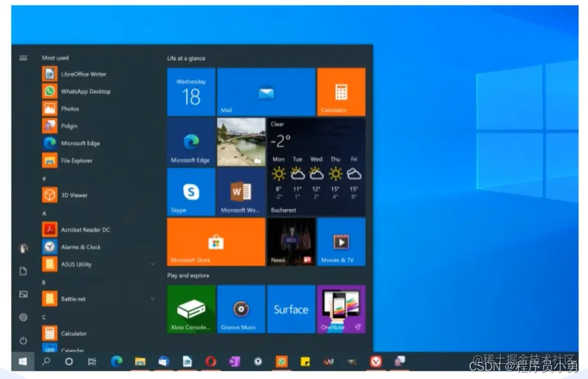
Task: Open File Explorer from the taskbar
Action: (140, 361)
